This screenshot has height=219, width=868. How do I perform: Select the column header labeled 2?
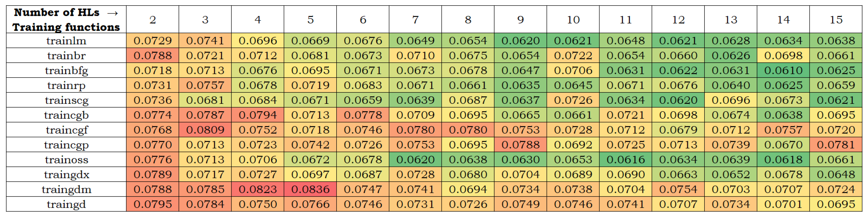153,20
